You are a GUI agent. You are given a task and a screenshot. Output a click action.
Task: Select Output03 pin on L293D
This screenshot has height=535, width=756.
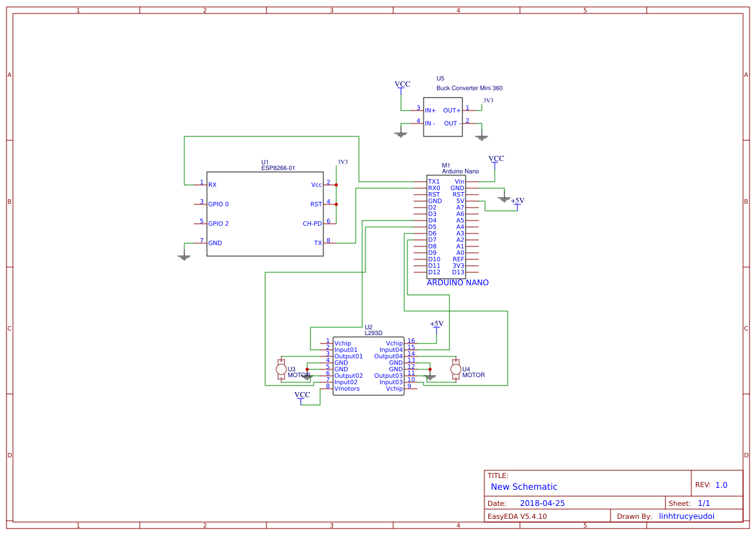click(389, 376)
